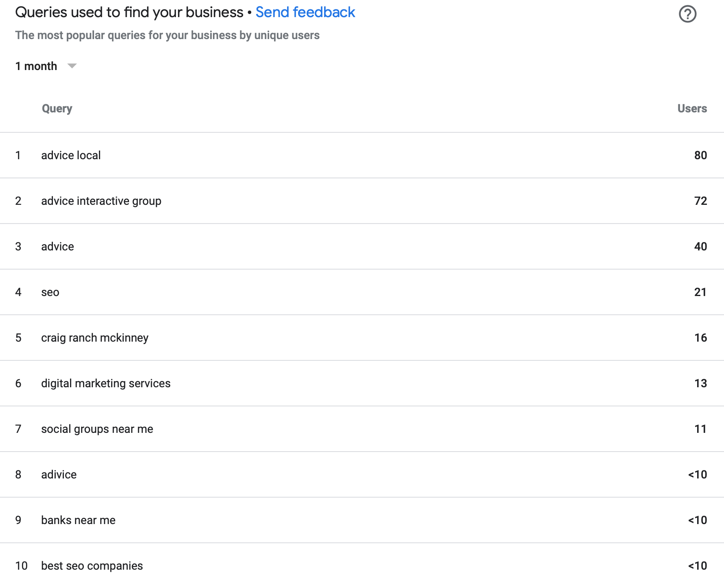This screenshot has height=588, width=724.
Task: Click the help question mark icon
Action: (x=687, y=14)
